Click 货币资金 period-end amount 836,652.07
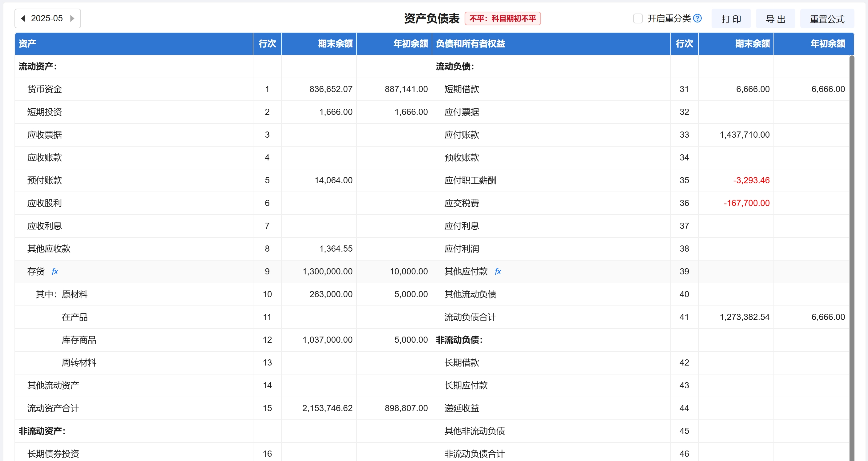Image resolution: width=868 pixels, height=461 pixels. point(331,89)
